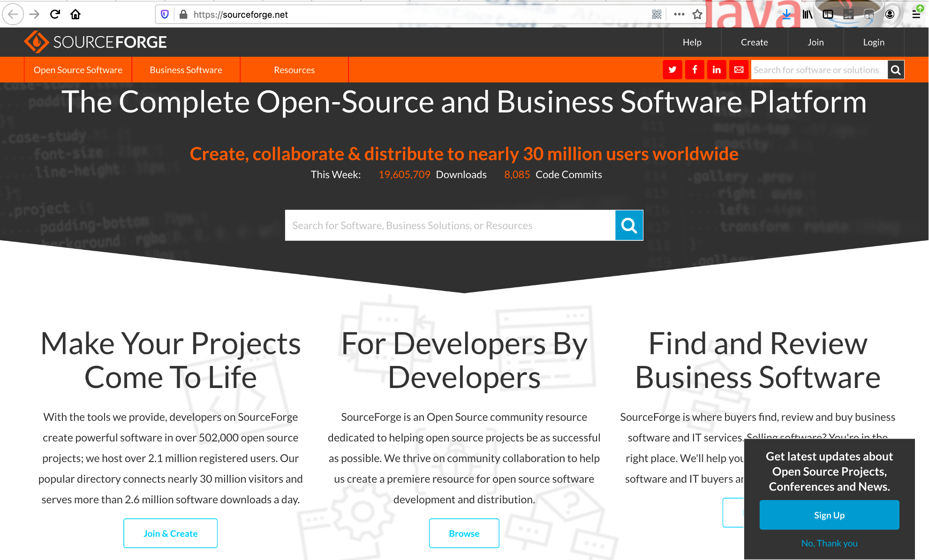Image resolution: width=929 pixels, height=560 pixels.
Task: Click the email newsletter envelope icon
Action: 739,70
